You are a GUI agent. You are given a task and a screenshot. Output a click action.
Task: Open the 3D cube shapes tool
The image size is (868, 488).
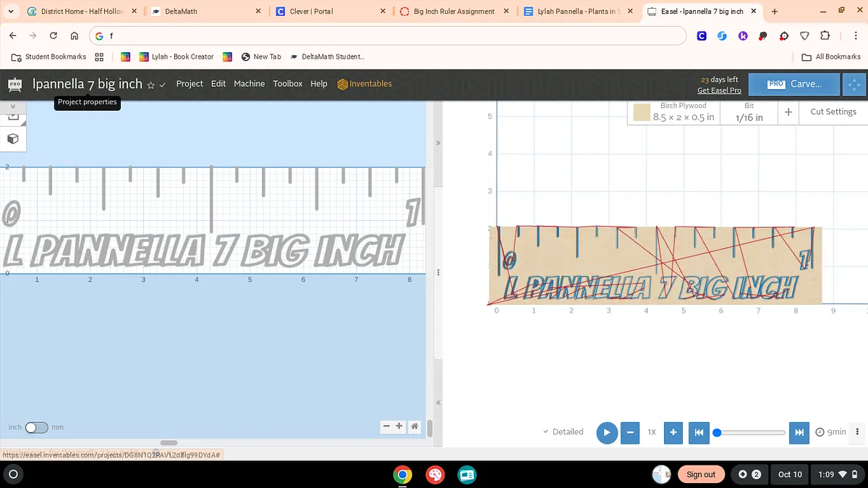pos(12,138)
